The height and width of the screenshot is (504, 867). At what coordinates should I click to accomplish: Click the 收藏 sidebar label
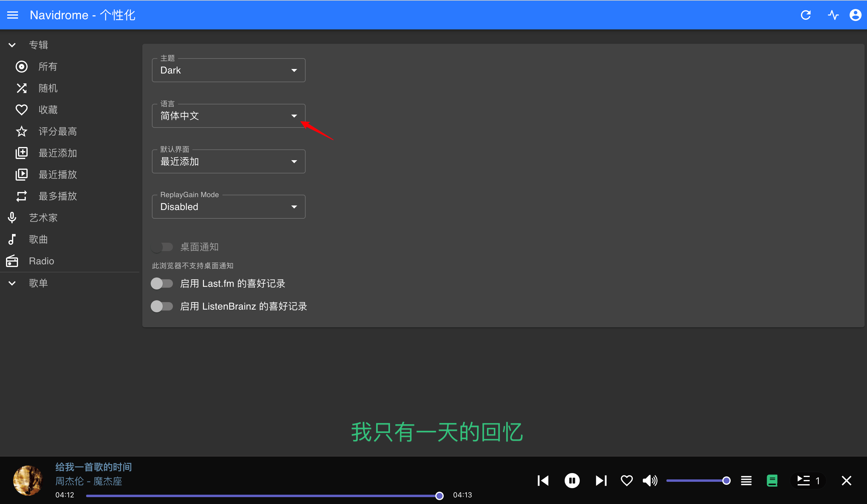tap(48, 110)
